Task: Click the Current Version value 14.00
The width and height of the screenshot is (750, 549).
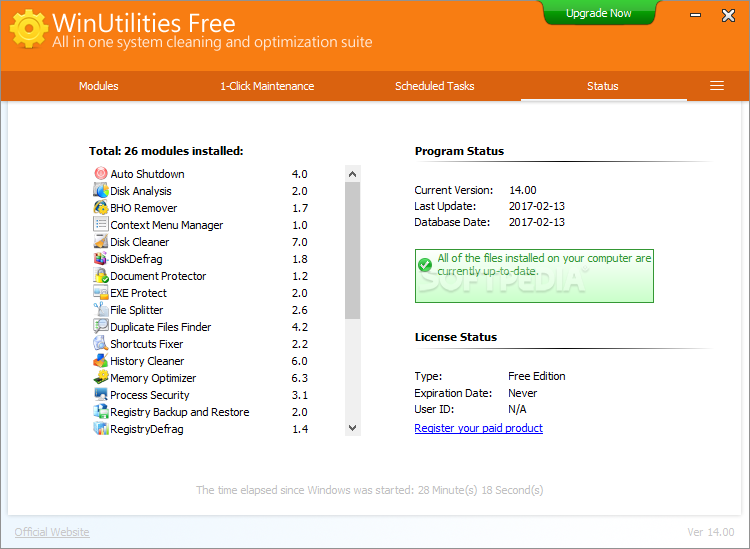Action: coord(523,190)
